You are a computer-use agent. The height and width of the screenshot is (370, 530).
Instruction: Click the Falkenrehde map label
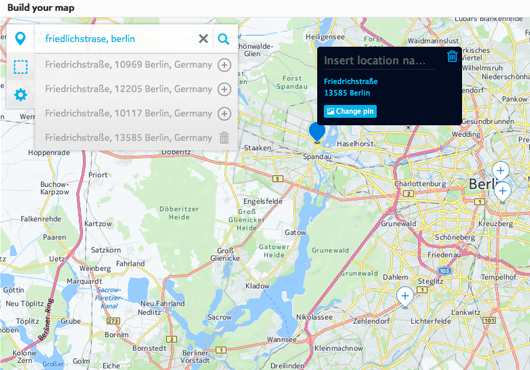click(x=41, y=219)
